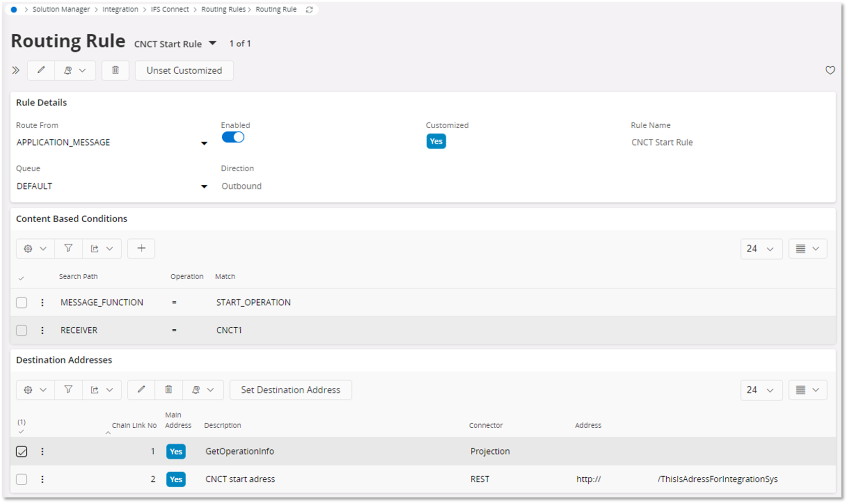Open IFS Connect from the breadcrumb
The image size is (848, 504).
(x=169, y=9)
